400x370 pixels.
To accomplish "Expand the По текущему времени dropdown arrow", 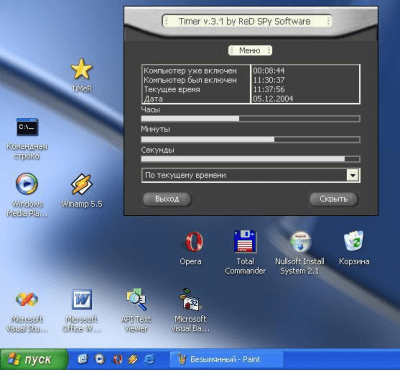I will click(x=353, y=175).
